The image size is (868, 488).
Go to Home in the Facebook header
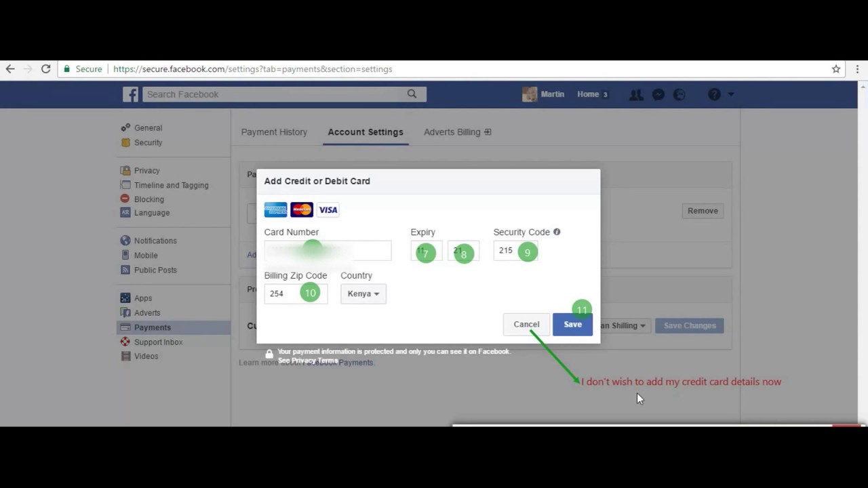pos(588,94)
